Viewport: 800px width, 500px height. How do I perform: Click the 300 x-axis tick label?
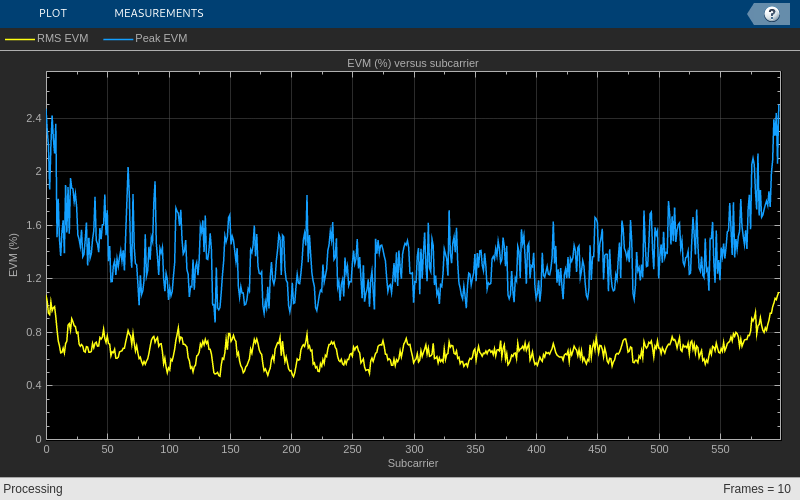pyautogui.click(x=414, y=449)
